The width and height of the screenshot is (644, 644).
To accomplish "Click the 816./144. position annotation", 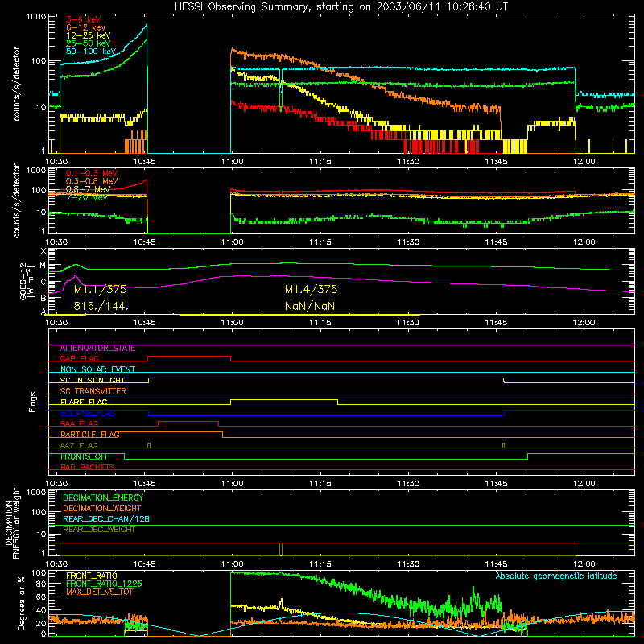I will (101, 306).
